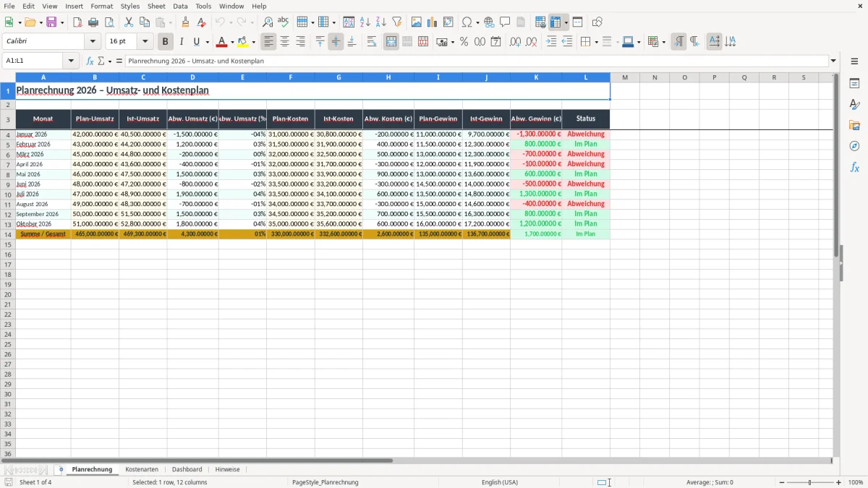The image size is (868, 488).
Task: Click the Save document icon
Action: (51, 22)
